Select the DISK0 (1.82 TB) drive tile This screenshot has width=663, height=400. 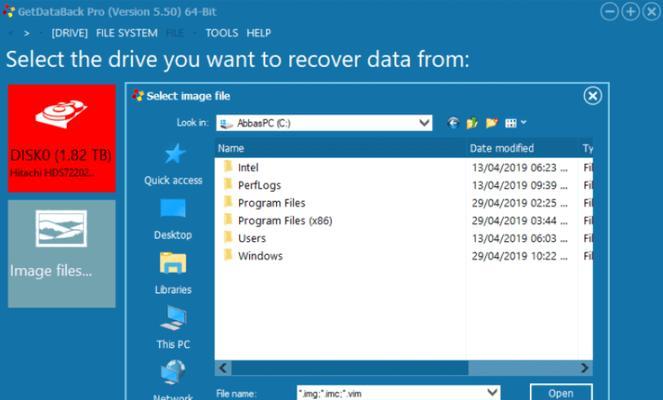(62, 138)
